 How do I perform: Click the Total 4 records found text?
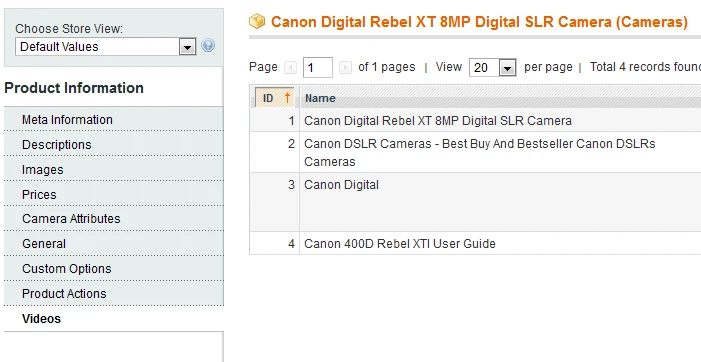pyautogui.click(x=645, y=67)
